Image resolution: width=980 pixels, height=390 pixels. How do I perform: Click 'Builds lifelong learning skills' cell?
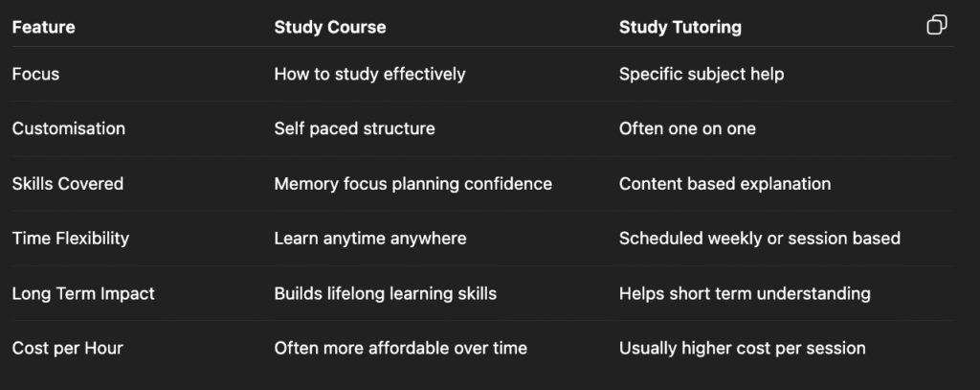coord(385,293)
